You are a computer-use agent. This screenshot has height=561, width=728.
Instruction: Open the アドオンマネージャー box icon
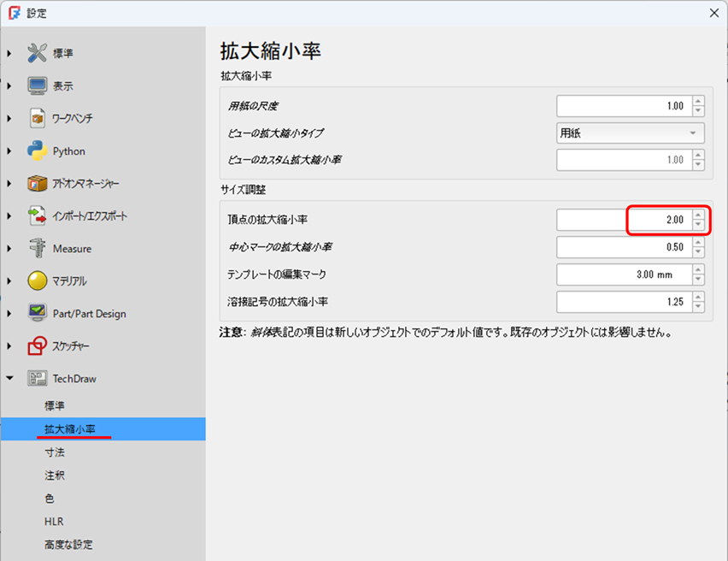pos(37,184)
